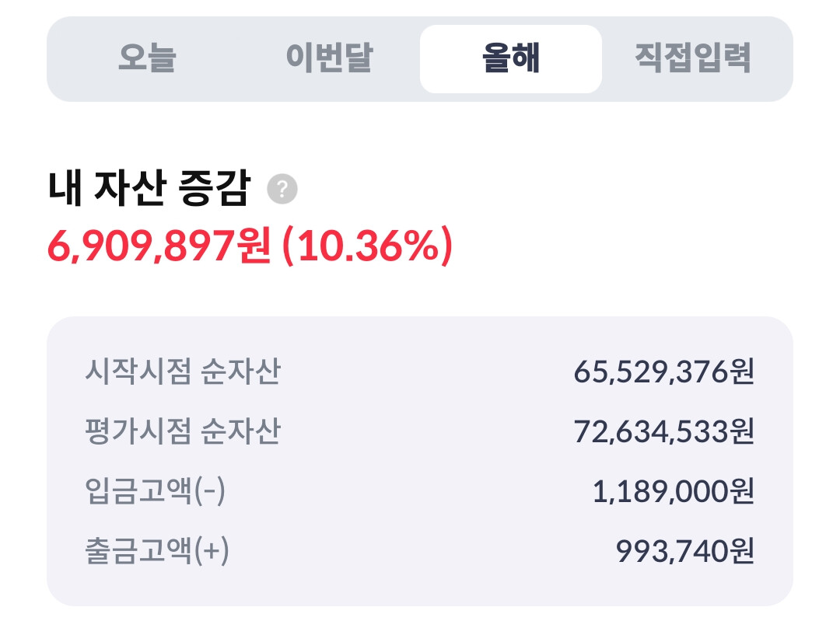The width and height of the screenshot is (840, 621).
Task: Select the 시작시점 순자산 label
Action: (182, 372)
